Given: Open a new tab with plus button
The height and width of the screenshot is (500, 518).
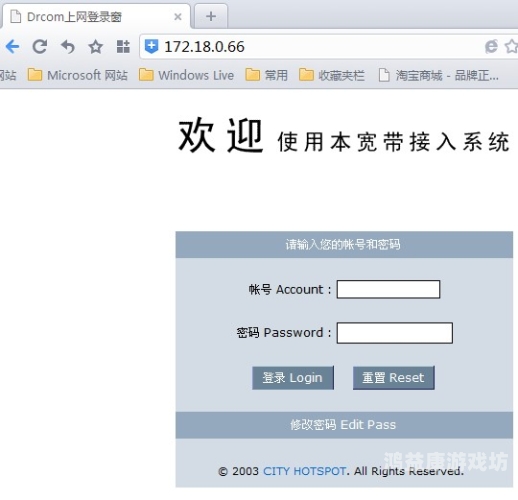Looking at the screenshot, I should point(211,16).
